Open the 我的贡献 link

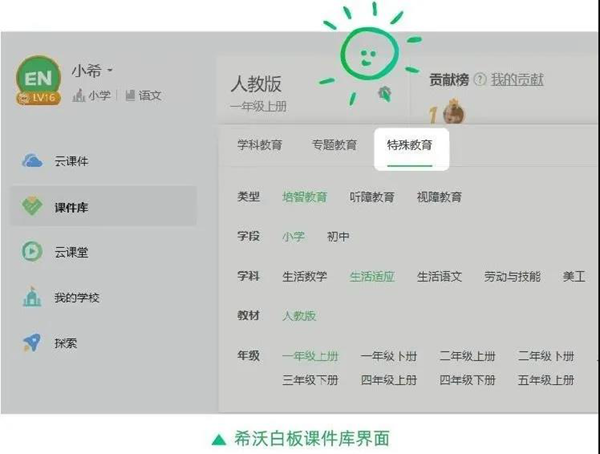[516, 80]
